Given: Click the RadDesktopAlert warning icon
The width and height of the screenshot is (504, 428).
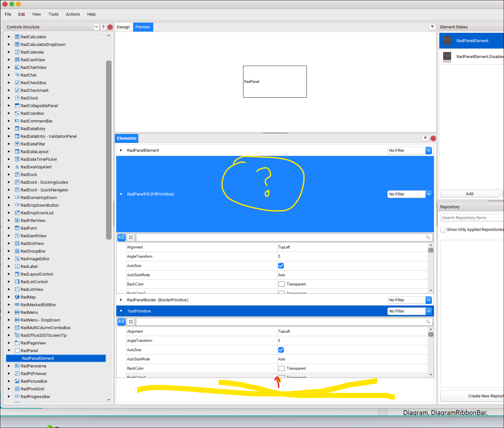Looking at the screenshot, I should (x=17, y=167).
